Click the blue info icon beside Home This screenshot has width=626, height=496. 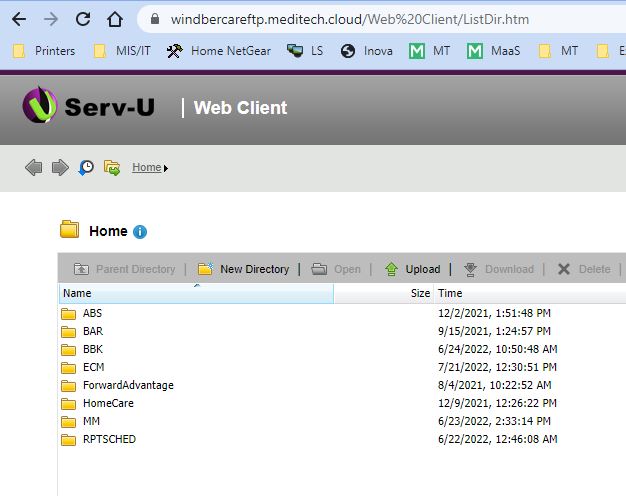point(140,232)
